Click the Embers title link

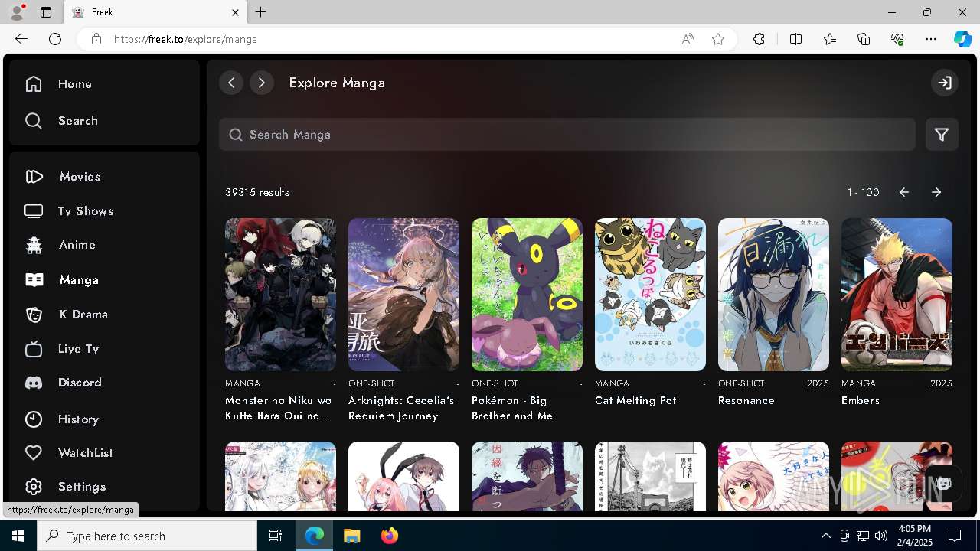click(x=861, y=400)
